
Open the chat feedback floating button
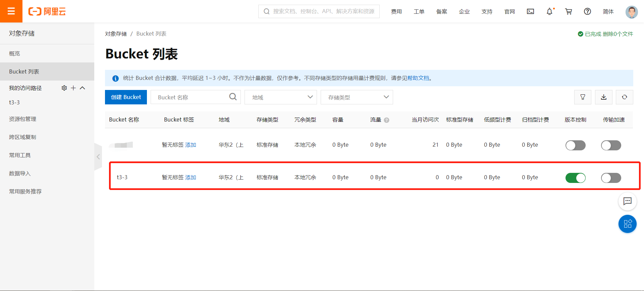pos(628,201)
